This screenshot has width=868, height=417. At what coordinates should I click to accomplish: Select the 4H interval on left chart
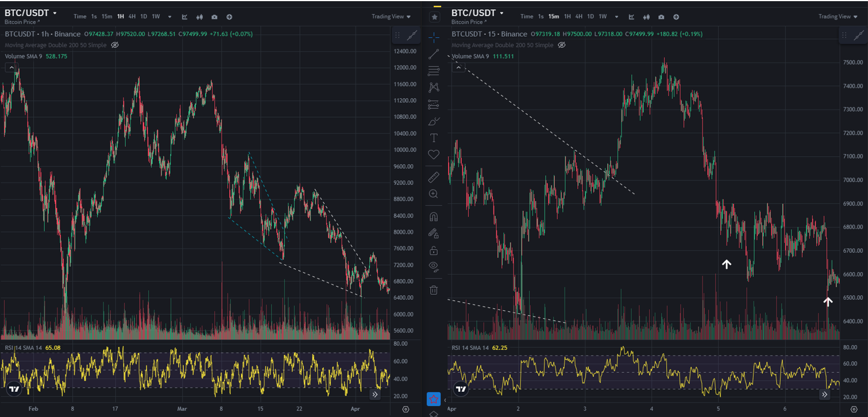click(x=132, y=17)
